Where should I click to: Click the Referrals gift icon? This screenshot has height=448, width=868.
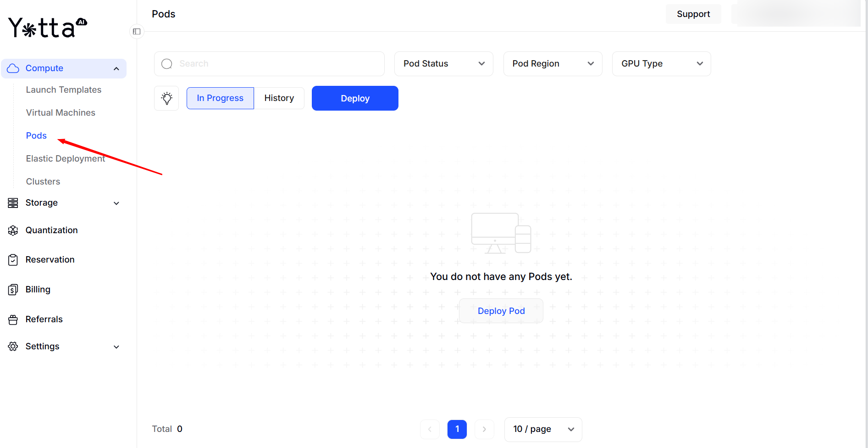click(13, 319)
